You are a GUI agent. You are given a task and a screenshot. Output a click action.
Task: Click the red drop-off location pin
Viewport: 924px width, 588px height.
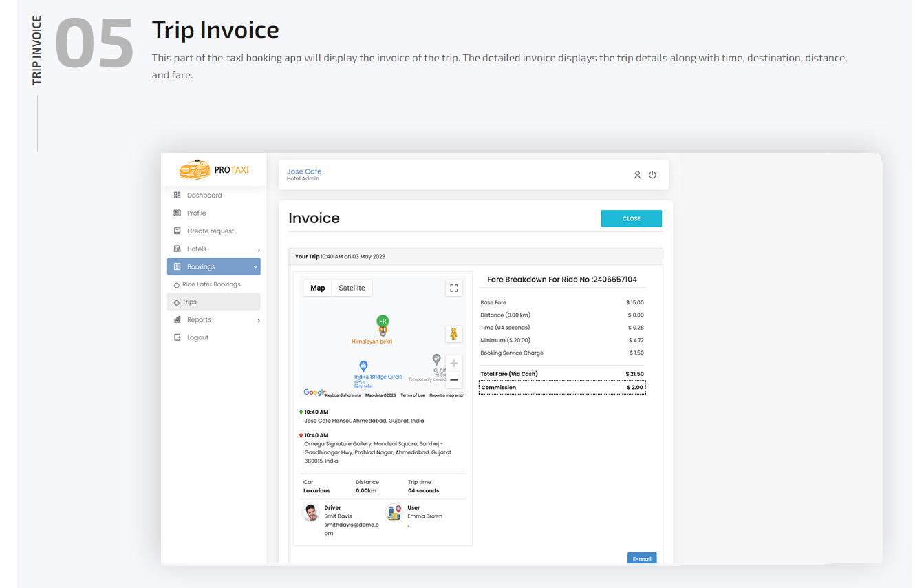pyautogui.click(x=301, y=435)
